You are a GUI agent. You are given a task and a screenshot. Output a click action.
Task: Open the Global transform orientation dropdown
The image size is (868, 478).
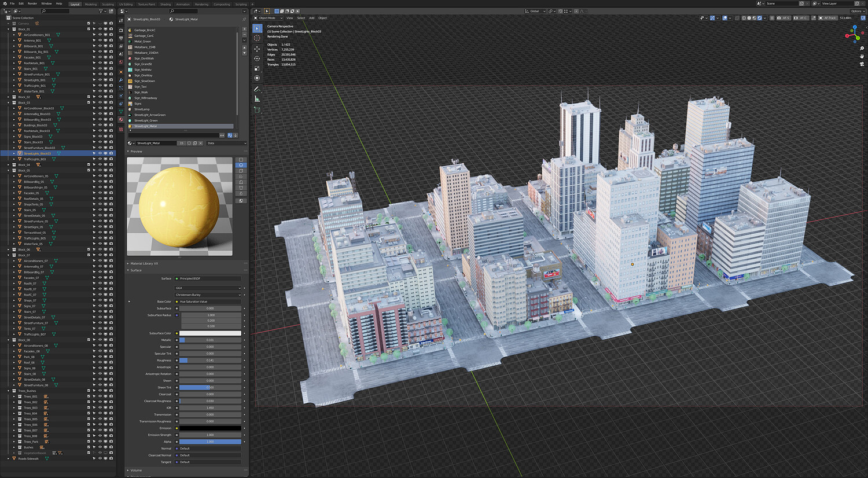(x=535, y=11)
